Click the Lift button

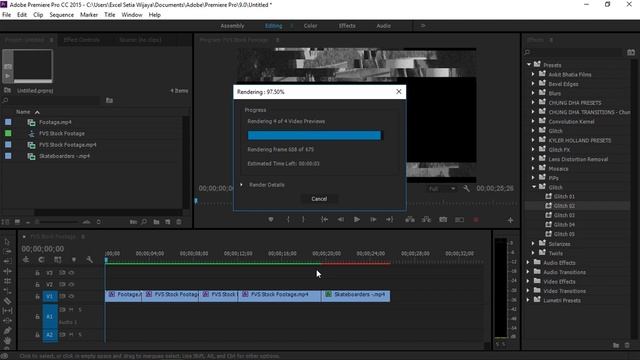tap(410, 220)
